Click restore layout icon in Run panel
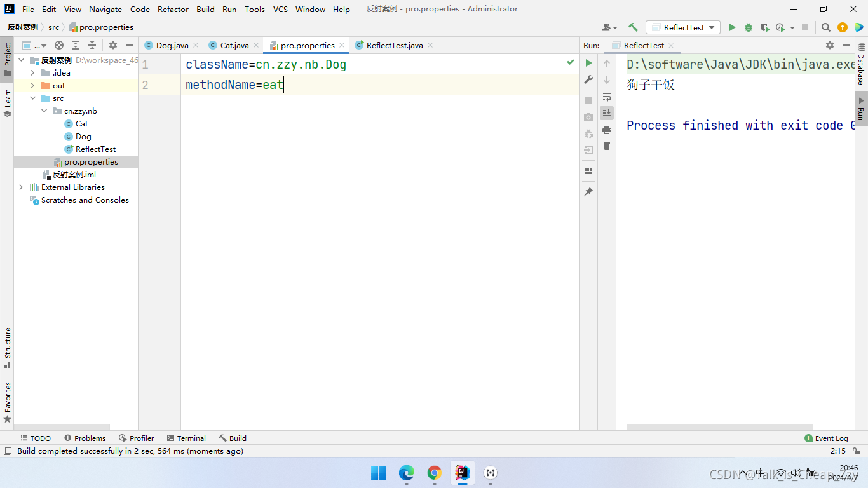Image resolution: width=868 pixels, height=488 pixels. point(588,171)
